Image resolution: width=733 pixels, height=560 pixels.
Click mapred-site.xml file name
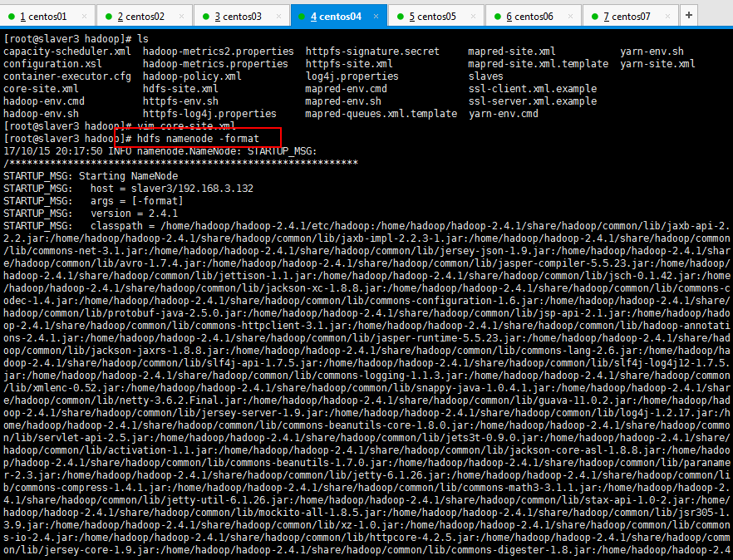point(512,52)
